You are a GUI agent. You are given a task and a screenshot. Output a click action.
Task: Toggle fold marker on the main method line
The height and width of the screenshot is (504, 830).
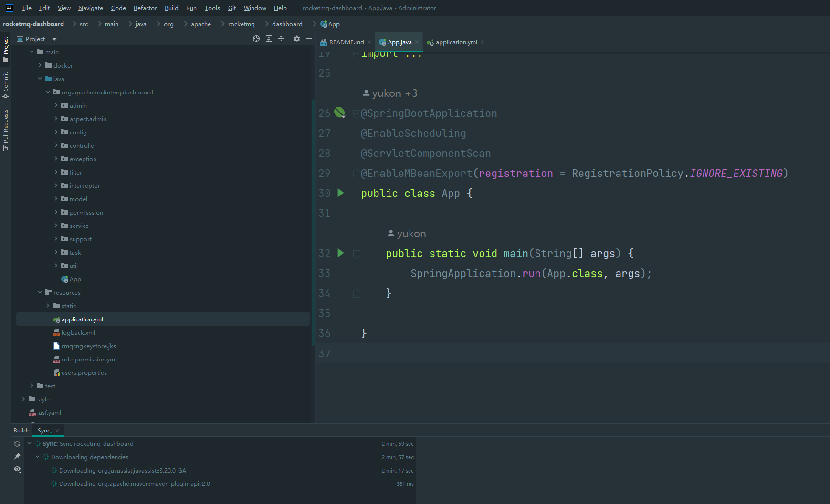tap(357, 254)
